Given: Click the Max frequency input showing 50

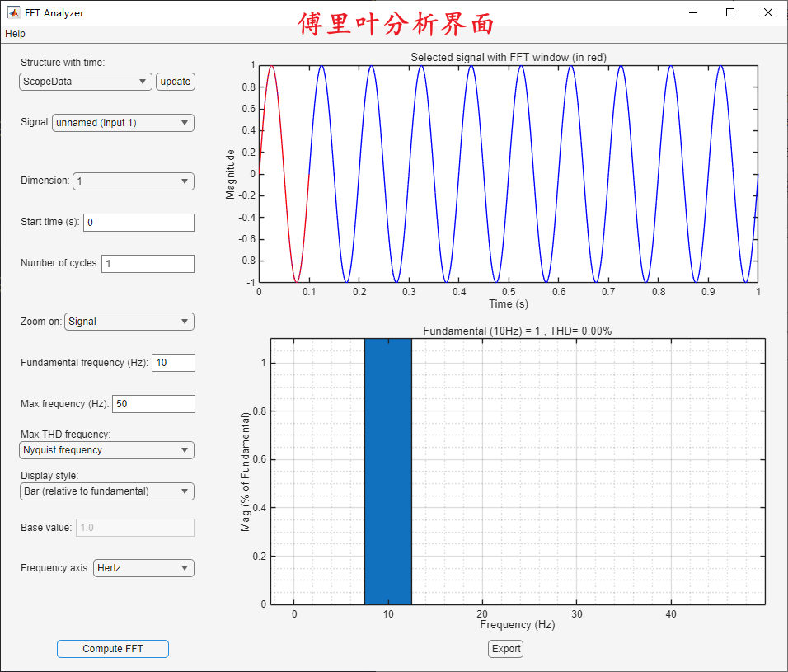Looking at the screenshot, I should click(x=153, y=403).
